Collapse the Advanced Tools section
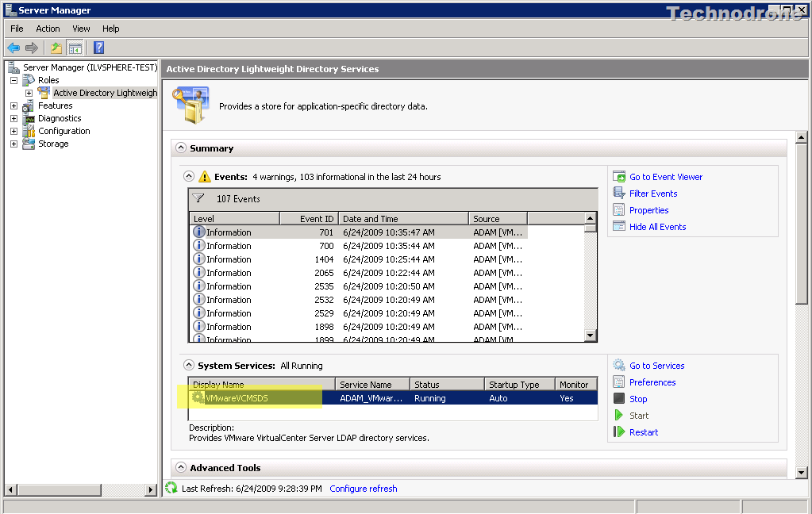The image size is (812, 514). click(181, 467)
